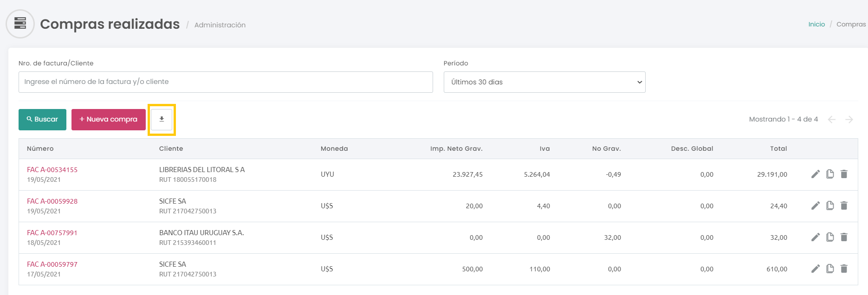This screenshot has width=868, height=295.
Task: Click total value 29.191,00
Action: (772, 174)
